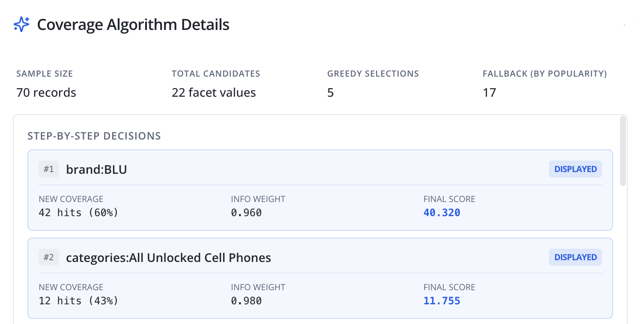The image size is (644, 324).
Task: Click the sparkle icon beside the title
Action: (21, 24)
